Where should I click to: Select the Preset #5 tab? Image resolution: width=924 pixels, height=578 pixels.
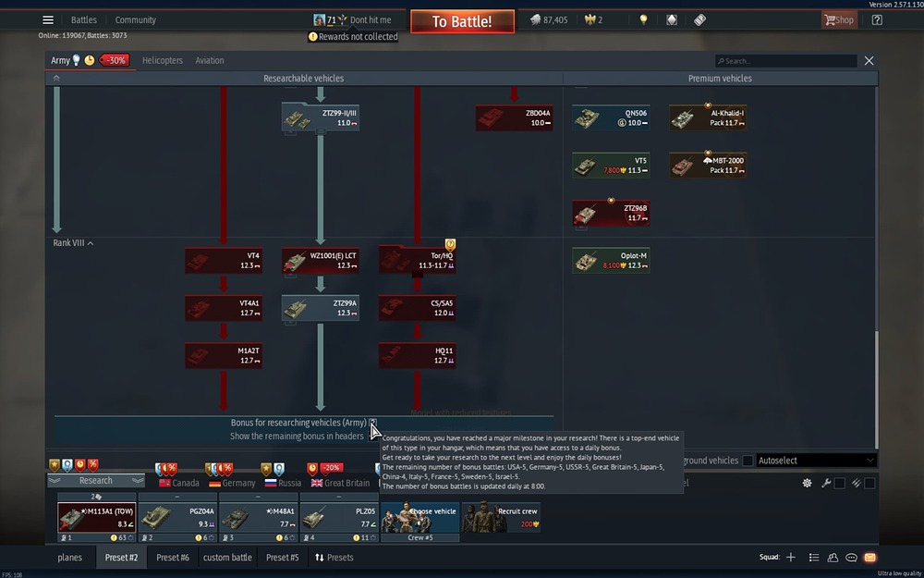pyautogui.click(x=282, y=558)
